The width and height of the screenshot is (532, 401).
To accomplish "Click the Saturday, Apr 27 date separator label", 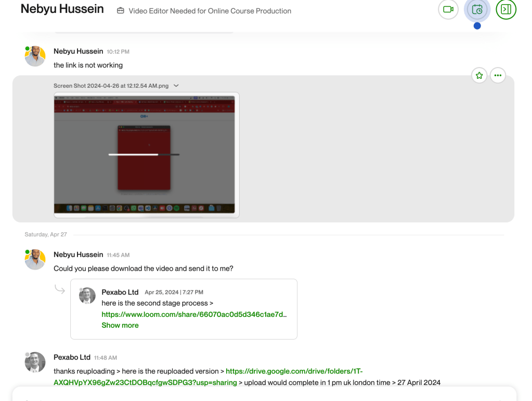I will tap(46, 234).
